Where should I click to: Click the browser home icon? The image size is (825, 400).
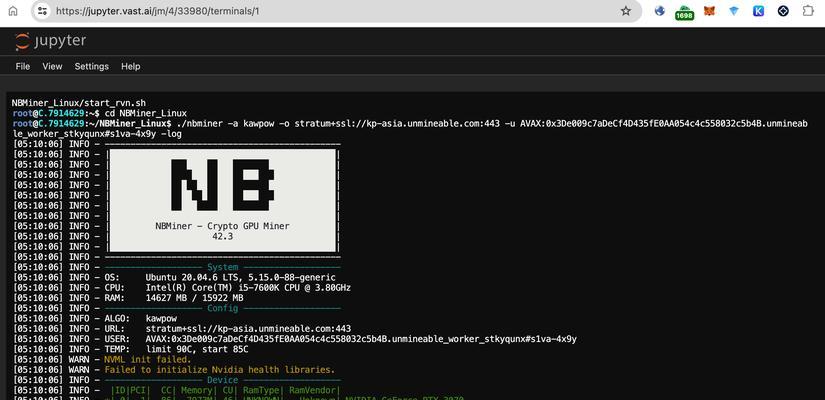click(13, 11)
